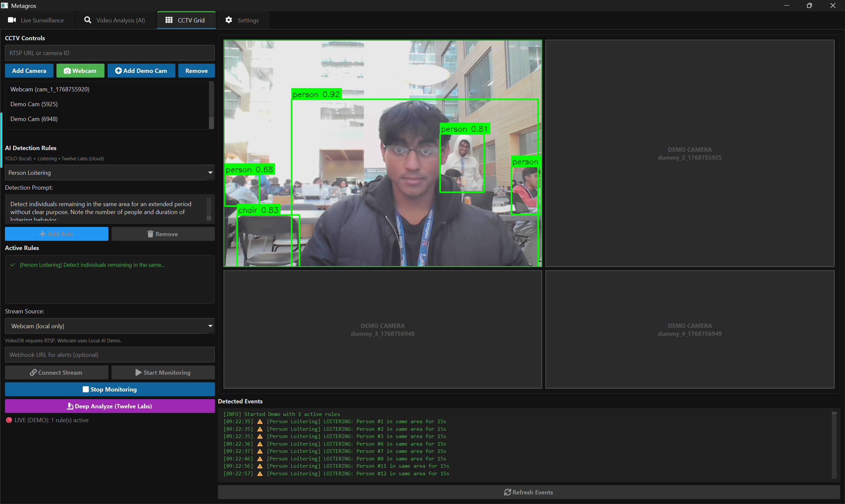Viewport: 845px width, 504px height.
Task: Select the Demo Cam (5925) list entry
Action: coord(34,104)
